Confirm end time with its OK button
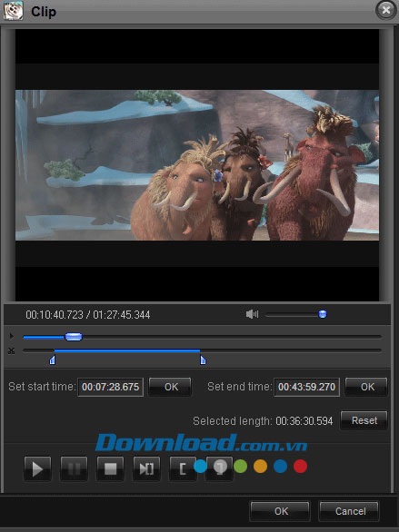399x532 pixels. click(367, 387)
